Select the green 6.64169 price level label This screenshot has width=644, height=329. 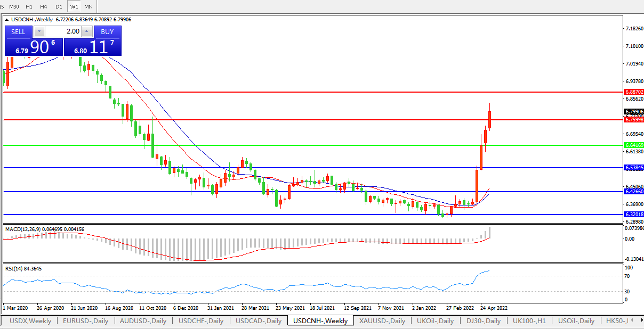[634, 145]
